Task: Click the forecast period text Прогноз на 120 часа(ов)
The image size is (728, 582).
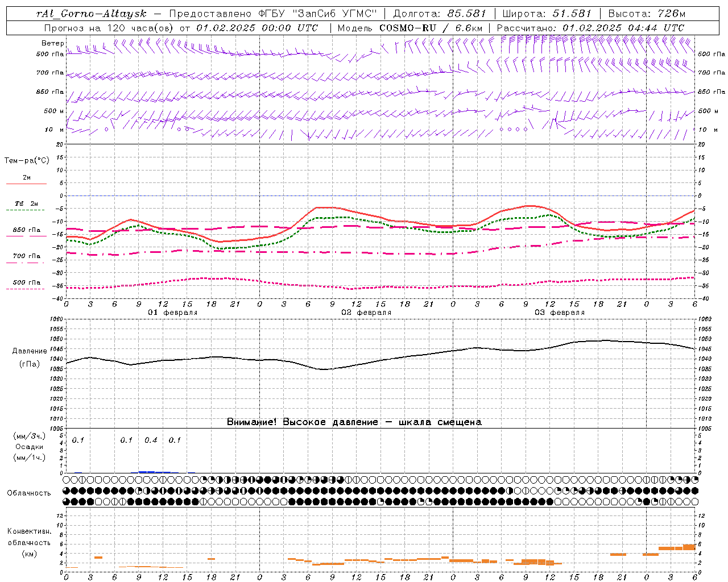Action: click(109, 28)
